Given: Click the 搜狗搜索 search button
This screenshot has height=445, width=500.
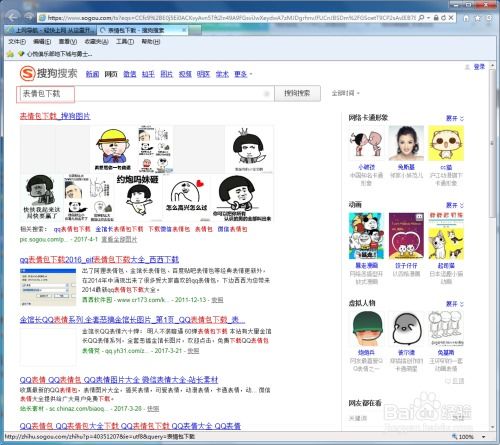Looking at the screenshot, I should (297, 93).
